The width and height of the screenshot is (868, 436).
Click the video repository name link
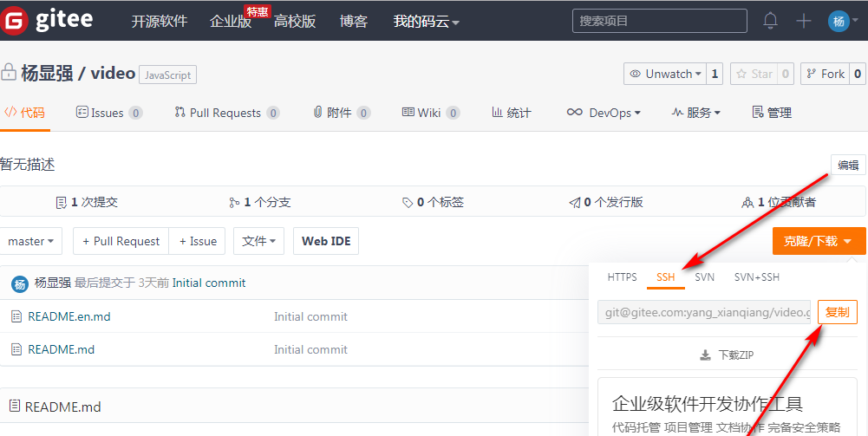click(x=113, y=73)
